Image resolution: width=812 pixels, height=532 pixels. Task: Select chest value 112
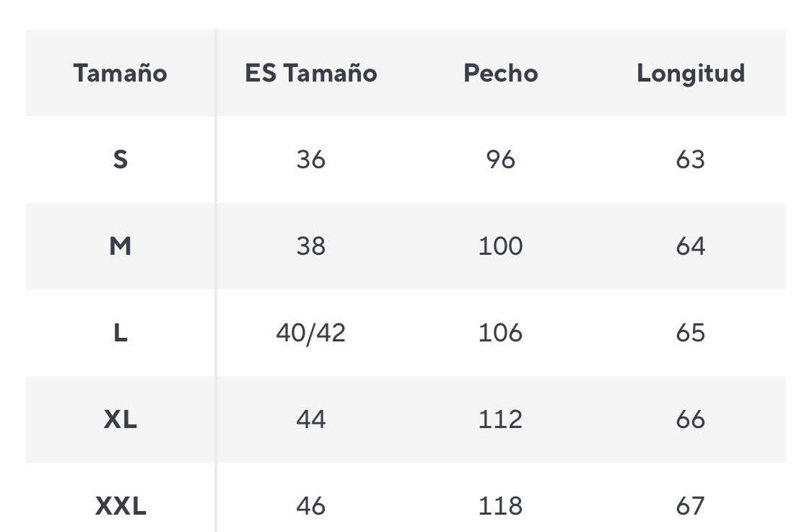(x=500, y=419)
